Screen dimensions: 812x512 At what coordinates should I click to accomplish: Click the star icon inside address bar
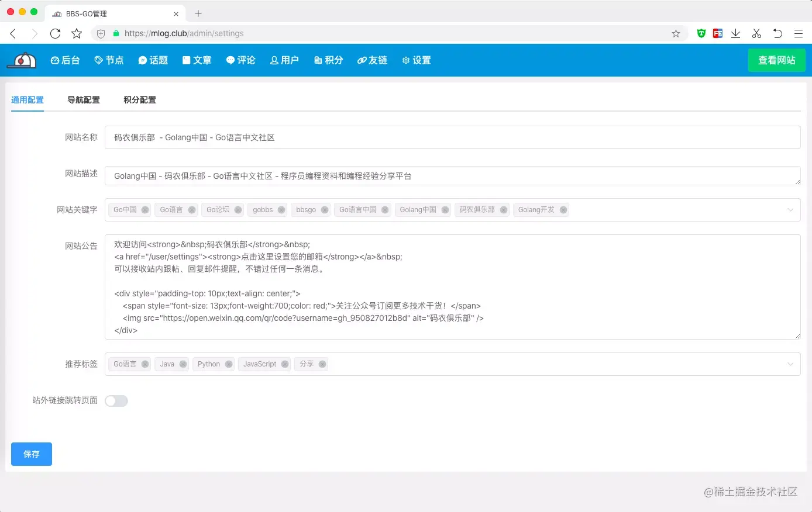tap(676, 34)
